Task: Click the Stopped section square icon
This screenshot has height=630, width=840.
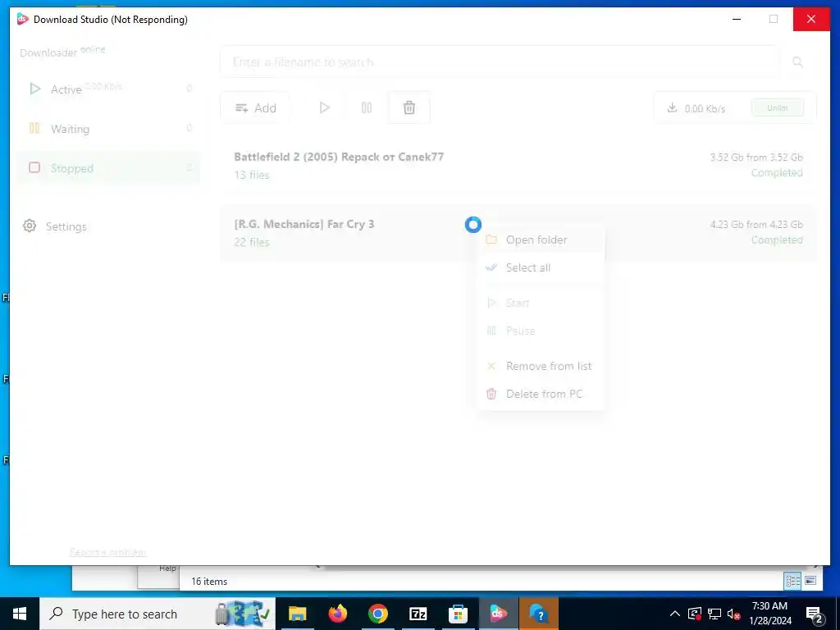Action: 34,167
